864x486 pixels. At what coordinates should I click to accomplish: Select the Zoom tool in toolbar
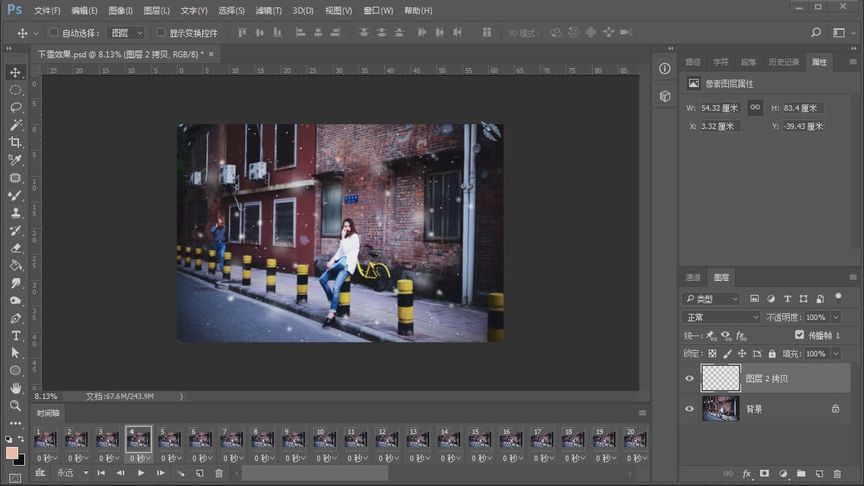15,405
